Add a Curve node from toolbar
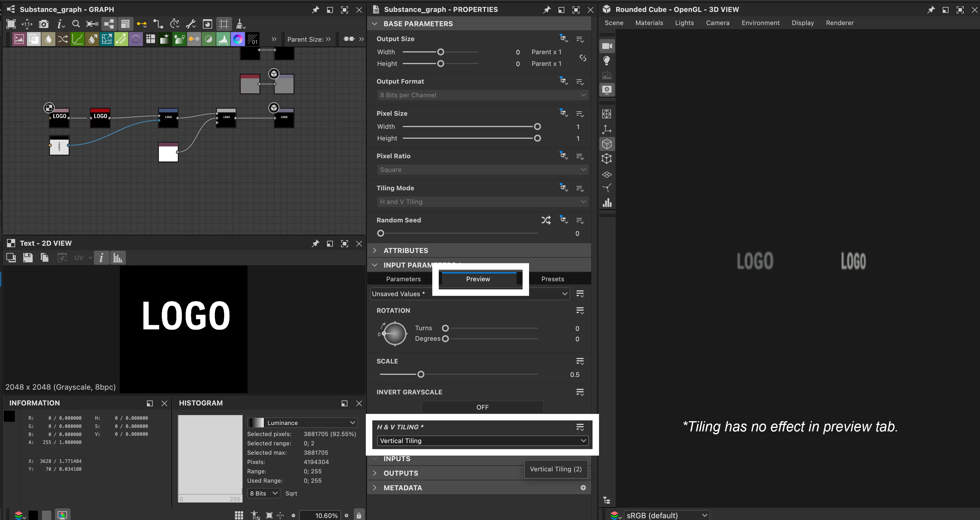980x520 pixels. pos(78,39)
